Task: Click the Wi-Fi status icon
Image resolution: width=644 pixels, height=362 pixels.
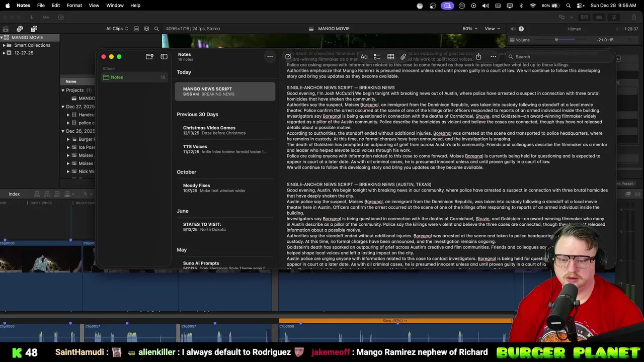Action: [x=533, y=6]
